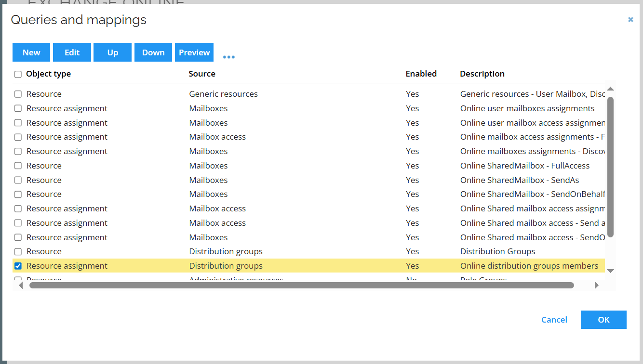Select the 'Generic resources' source cell
Viewport: 643px width, 364px height.
point(223,94)
